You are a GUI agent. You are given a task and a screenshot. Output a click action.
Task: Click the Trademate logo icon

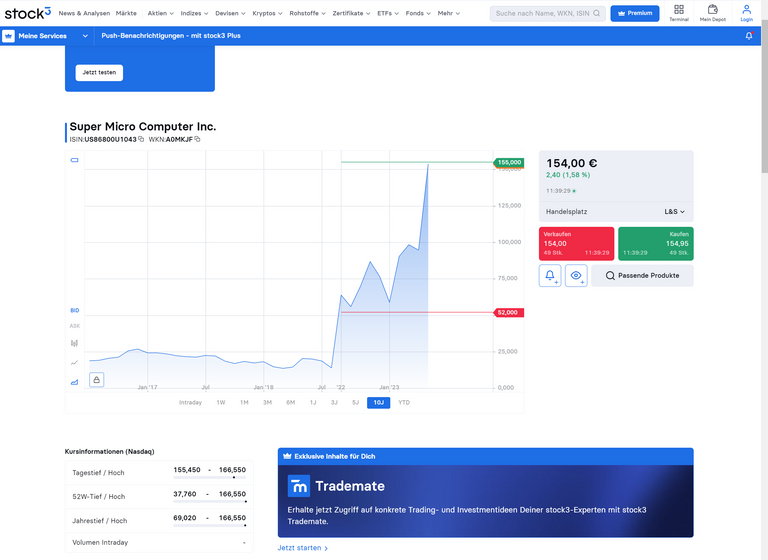[299, 486]
